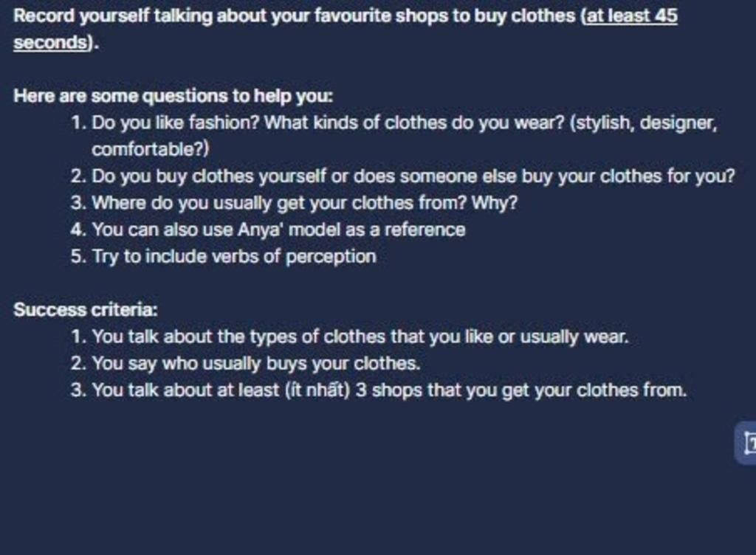Click the text-scan icon at right edge

pos(748,443)
